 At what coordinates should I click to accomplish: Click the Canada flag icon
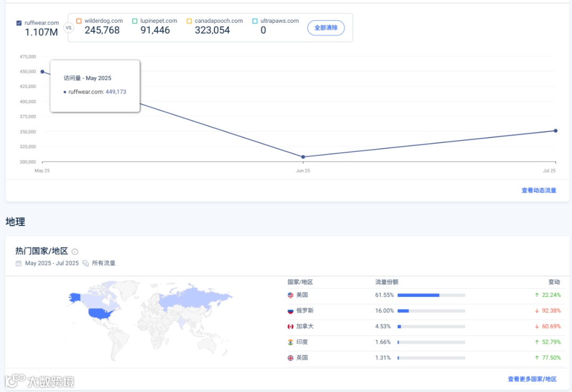pos(290,326)
